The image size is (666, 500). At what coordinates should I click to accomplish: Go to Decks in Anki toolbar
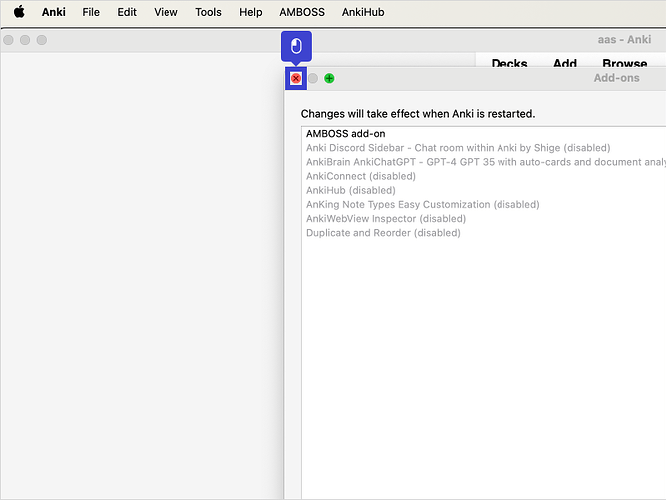pos(510,63)
